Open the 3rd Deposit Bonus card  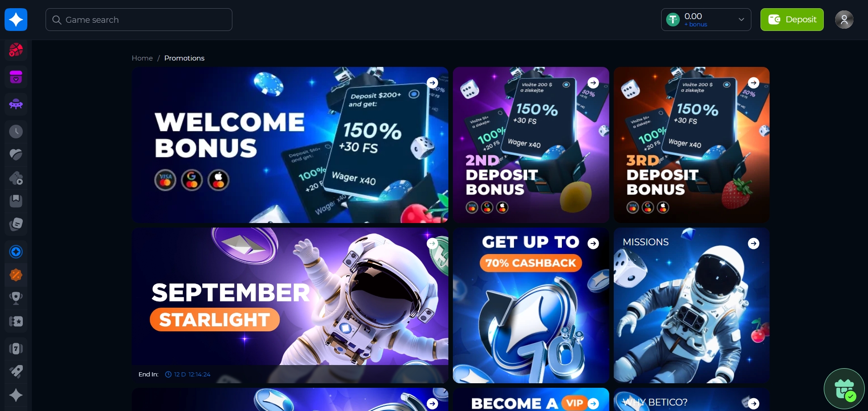point(692,145)
